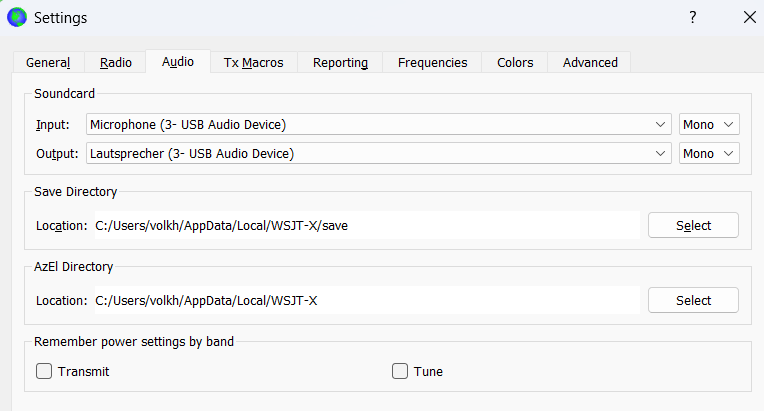Open the Tx Macros tab
This screenshot has height=411, width=764.
253,62
